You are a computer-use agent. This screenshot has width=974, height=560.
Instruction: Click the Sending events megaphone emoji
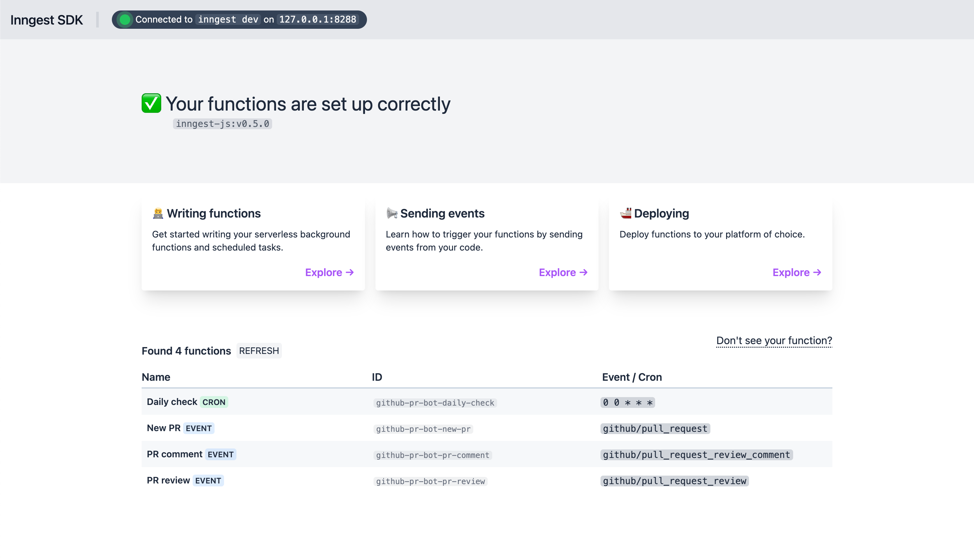coord(391,213)
